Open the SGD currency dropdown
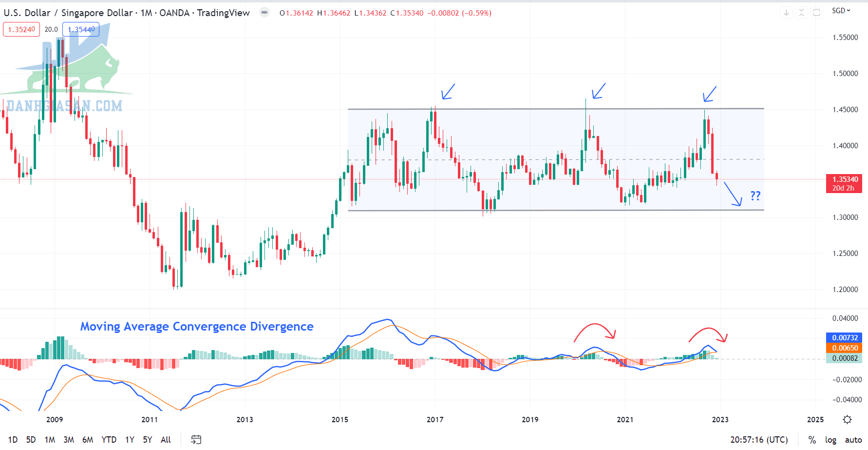The height and width of the screenshot is (450, 868). tap(841, 11)
